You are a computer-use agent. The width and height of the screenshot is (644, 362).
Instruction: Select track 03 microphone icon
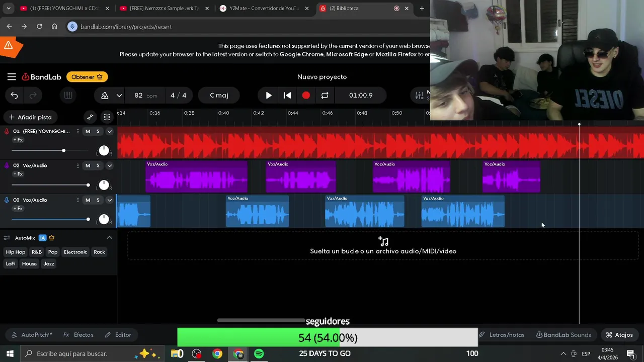pyautogui.click(x=7, y=200)
